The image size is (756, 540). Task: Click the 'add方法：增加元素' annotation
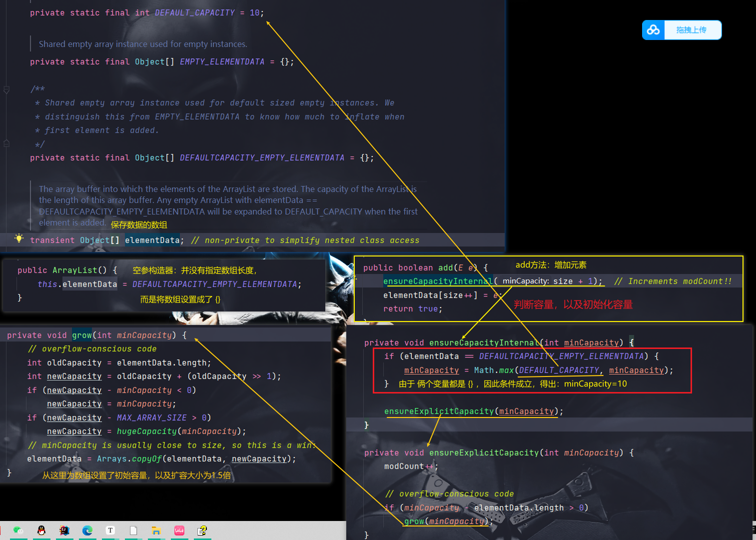click(x=551, y=265)
